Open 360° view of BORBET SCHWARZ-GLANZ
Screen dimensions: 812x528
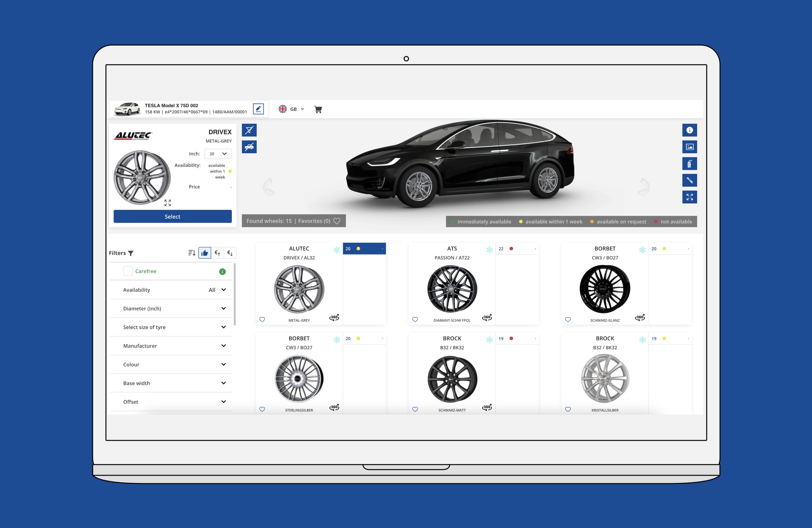(x=640, y=317)
